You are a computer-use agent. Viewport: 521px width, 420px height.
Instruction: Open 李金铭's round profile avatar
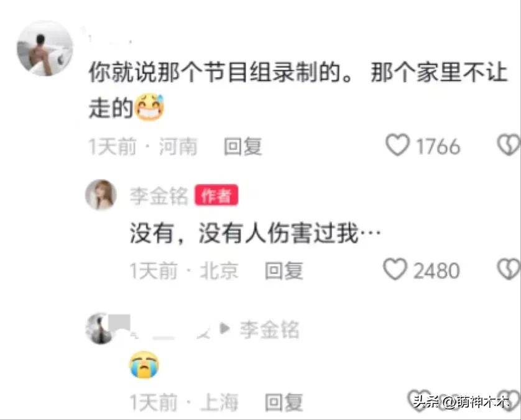click(101, 195)
